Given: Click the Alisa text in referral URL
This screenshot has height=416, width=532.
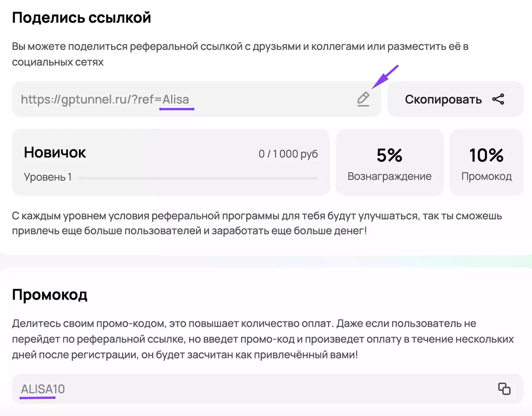Looking at the screenshot, I should pyautogui.click(x=176, y=99).
